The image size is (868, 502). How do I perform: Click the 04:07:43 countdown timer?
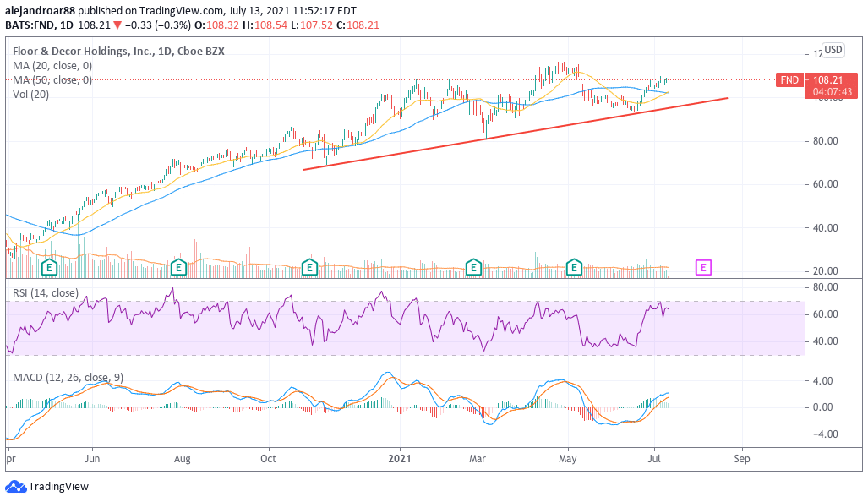pos(832,92)
